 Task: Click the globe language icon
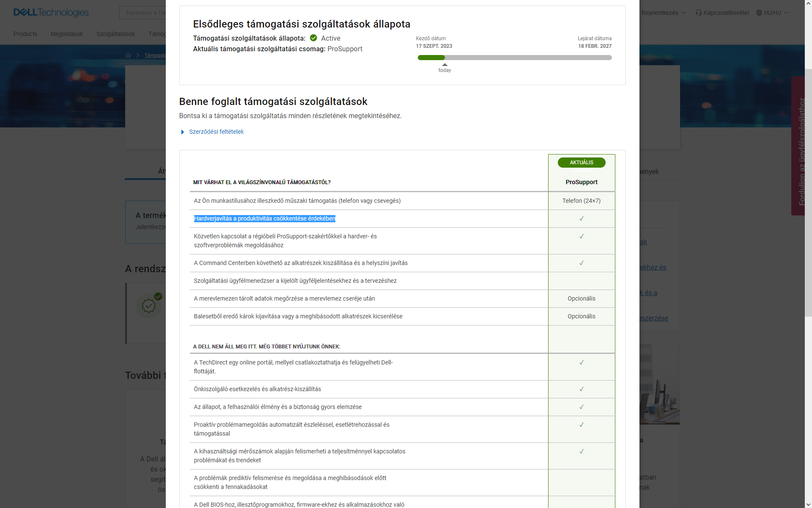tap(759, 13)
